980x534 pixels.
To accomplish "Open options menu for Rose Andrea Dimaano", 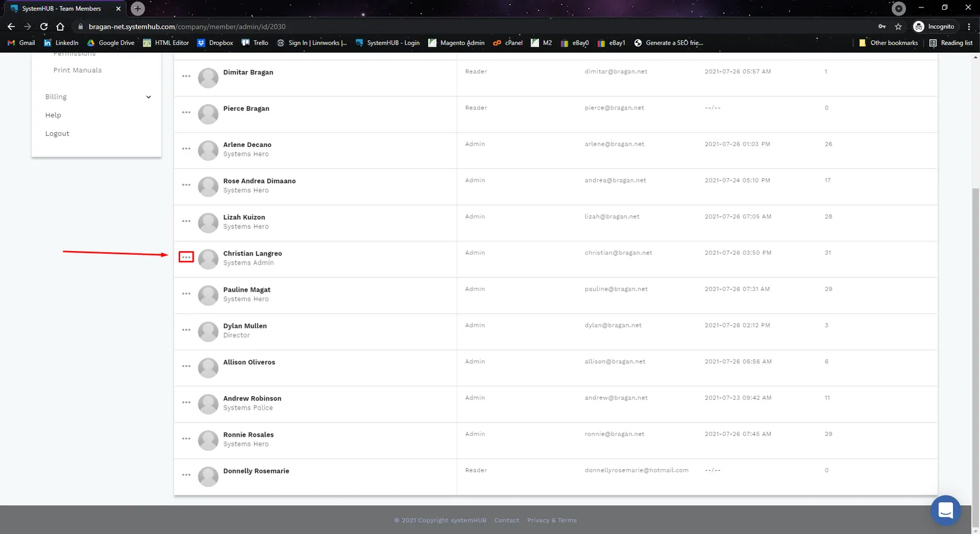I will pyautogui.click(x=186, y=184).
